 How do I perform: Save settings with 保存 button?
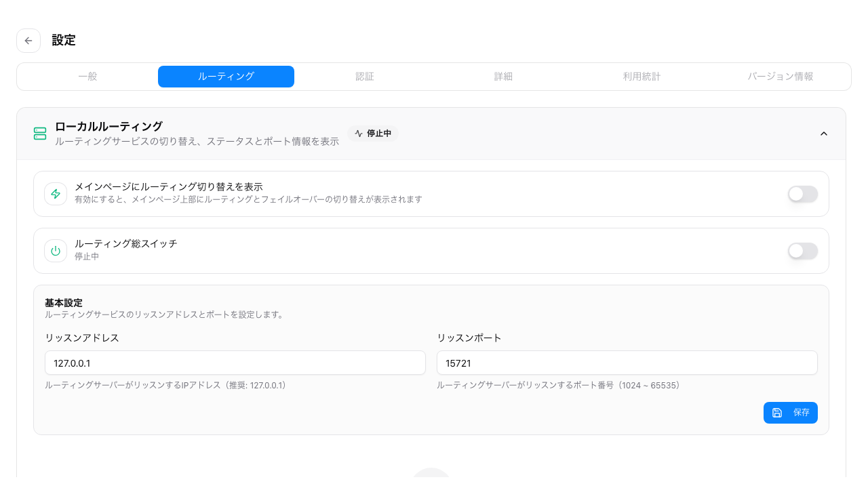[x=791, y=413]
